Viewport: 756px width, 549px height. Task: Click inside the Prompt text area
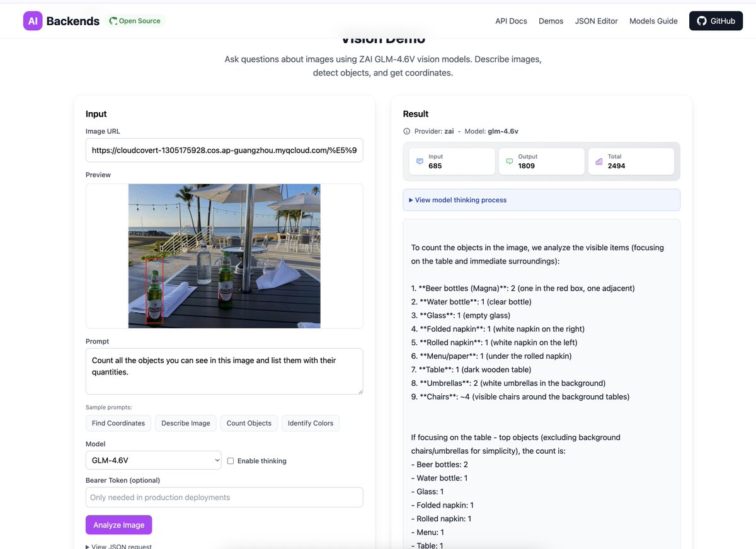[224, 371]
